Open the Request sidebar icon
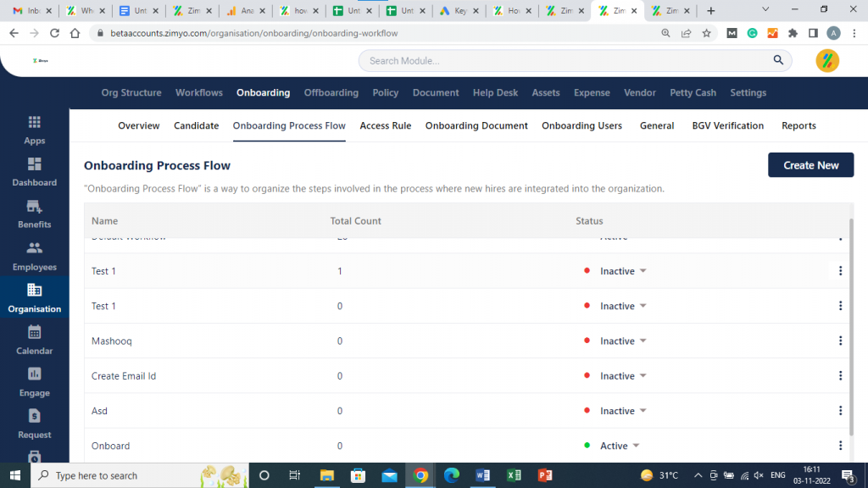The width and height of the screenshot is (868, 488). [34, 416]
